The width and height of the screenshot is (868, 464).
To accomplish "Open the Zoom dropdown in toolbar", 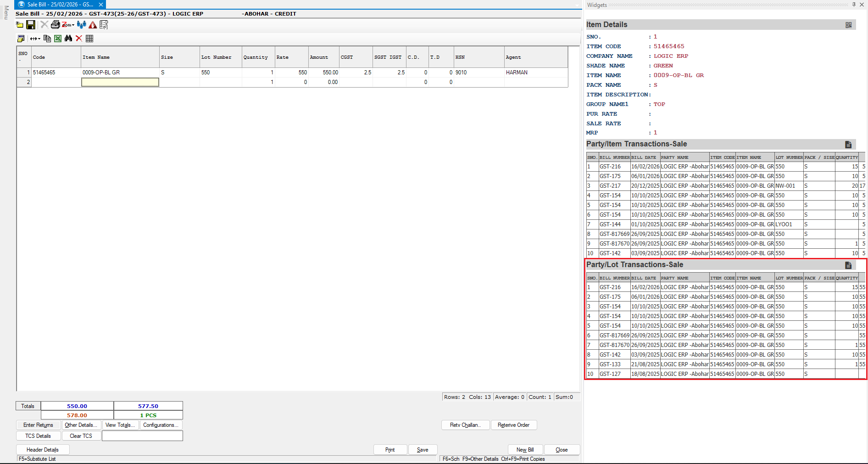I will pyautogui.click(x=68, y=25).
